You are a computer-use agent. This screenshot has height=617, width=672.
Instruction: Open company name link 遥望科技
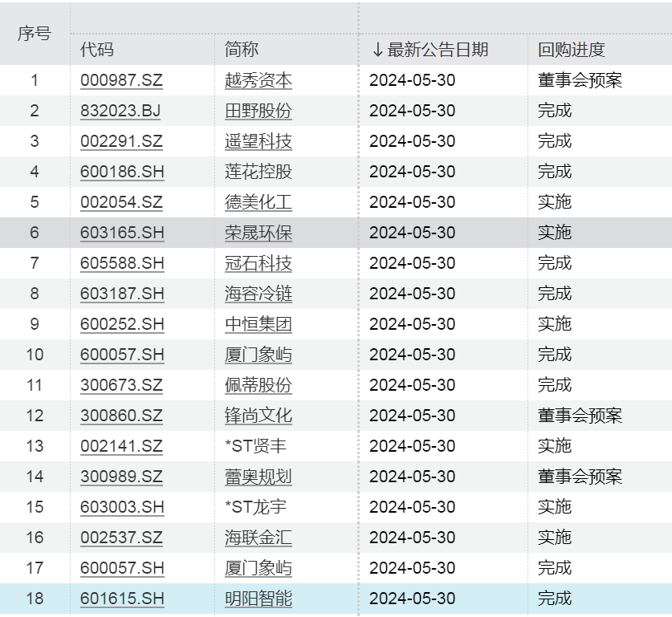pos(259,141)
